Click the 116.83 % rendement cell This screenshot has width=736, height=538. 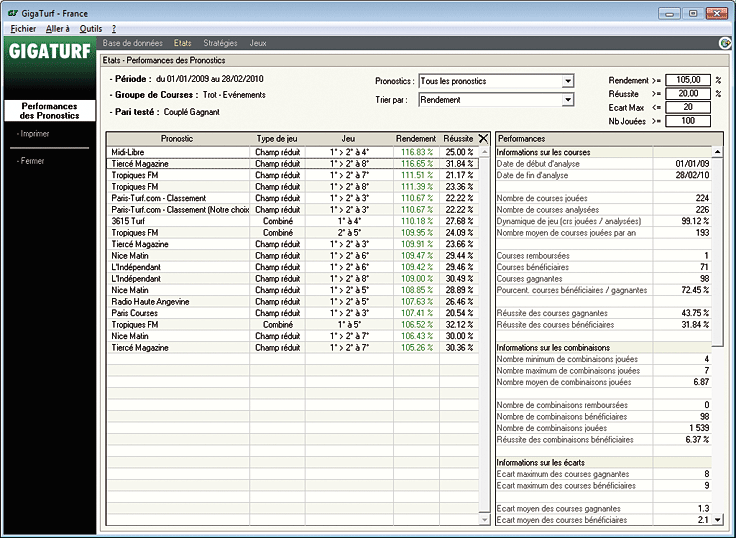click(x=416, y=152)
